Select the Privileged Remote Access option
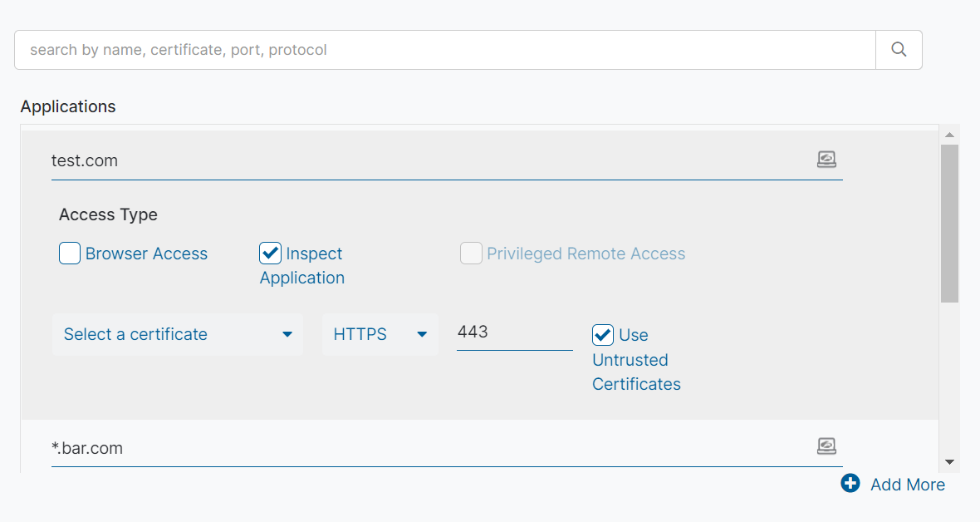980x522 pixels. click(x=471, y=253)
